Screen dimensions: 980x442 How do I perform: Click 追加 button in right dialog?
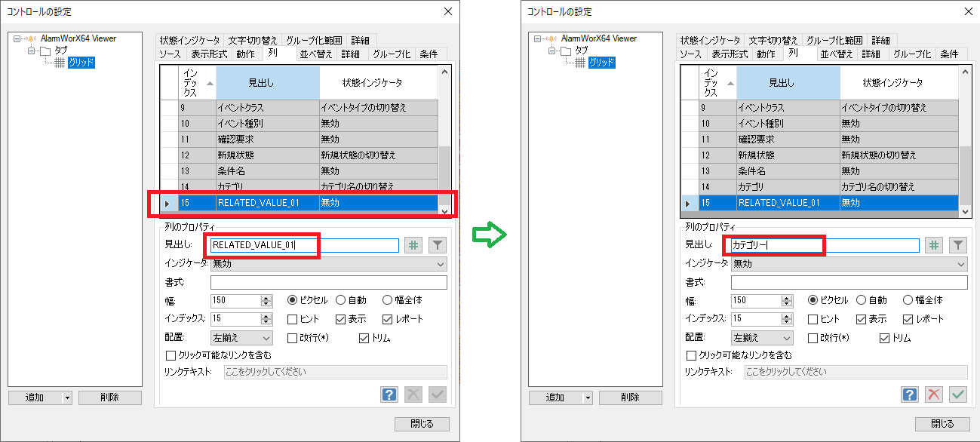555,397
